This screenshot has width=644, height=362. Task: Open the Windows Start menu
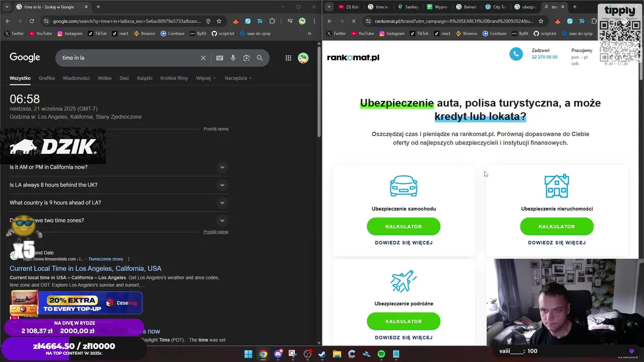(x=248, y=354)
